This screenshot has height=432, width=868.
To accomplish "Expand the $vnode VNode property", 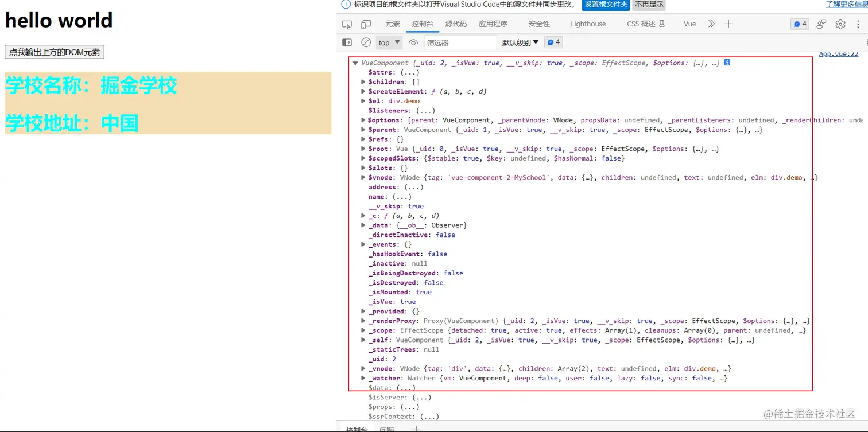I will pos(363,178).
